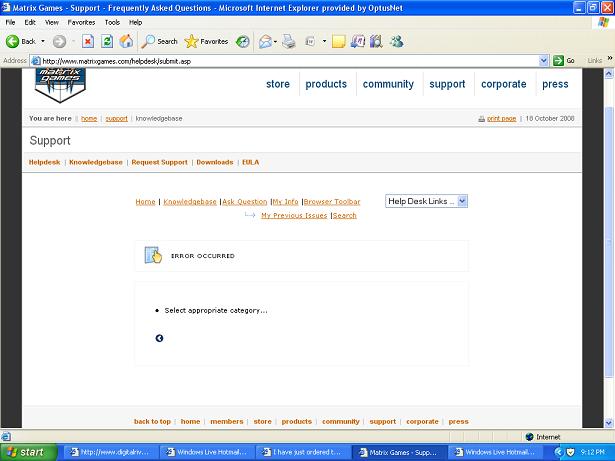Click the printer icon beside print page
615x461 pixels.
click(x=481, y=119)
